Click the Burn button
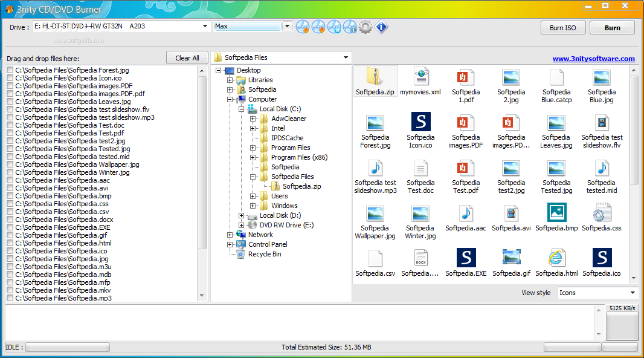 point(613,28)
